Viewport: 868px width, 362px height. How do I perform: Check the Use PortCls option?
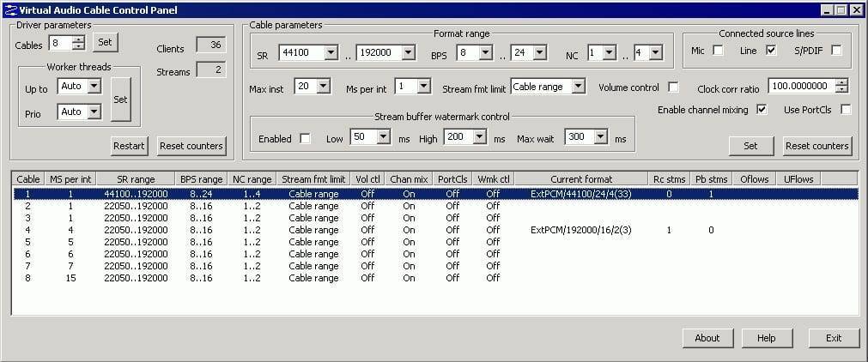click(846, 110)
